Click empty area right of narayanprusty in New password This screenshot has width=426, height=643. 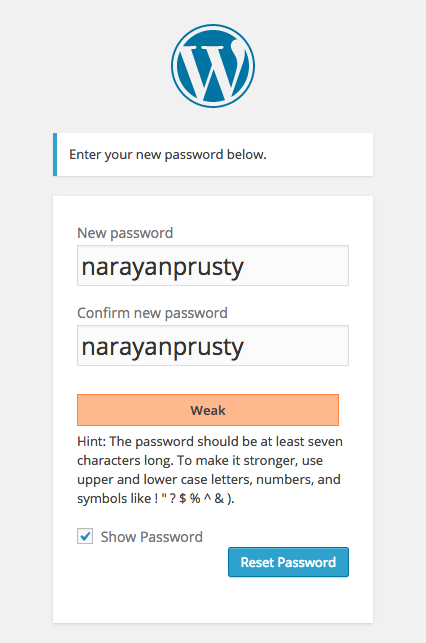click(x=296, y=265)
